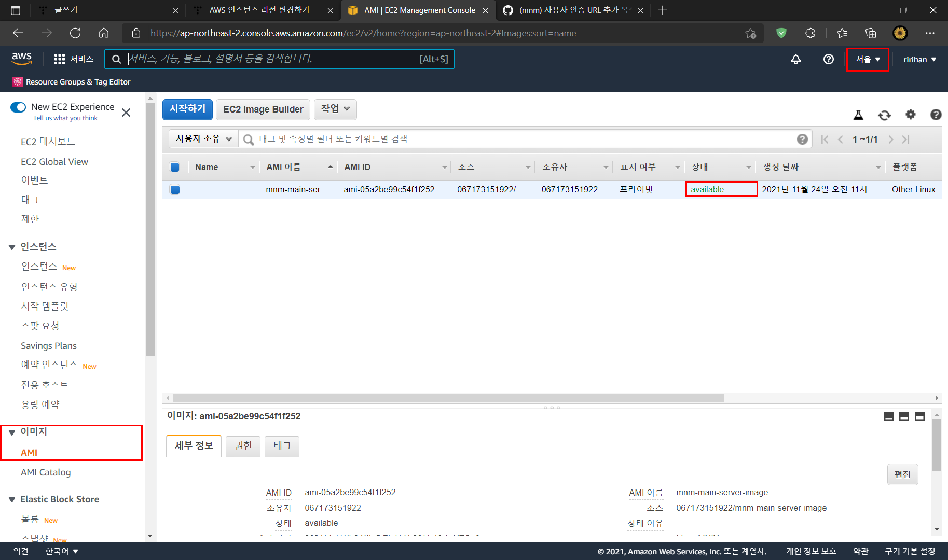Open the notifications bell
The width and height of the screenshot is (948, 560).
[795, 59]
